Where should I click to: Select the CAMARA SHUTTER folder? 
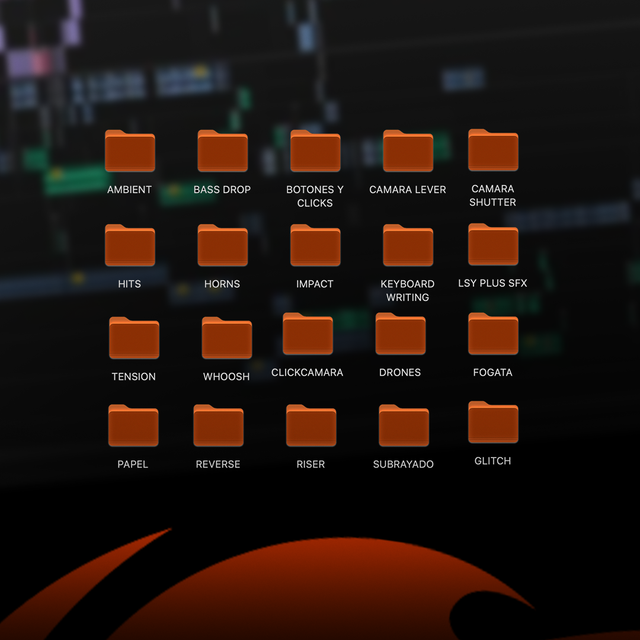pos(493,151)
